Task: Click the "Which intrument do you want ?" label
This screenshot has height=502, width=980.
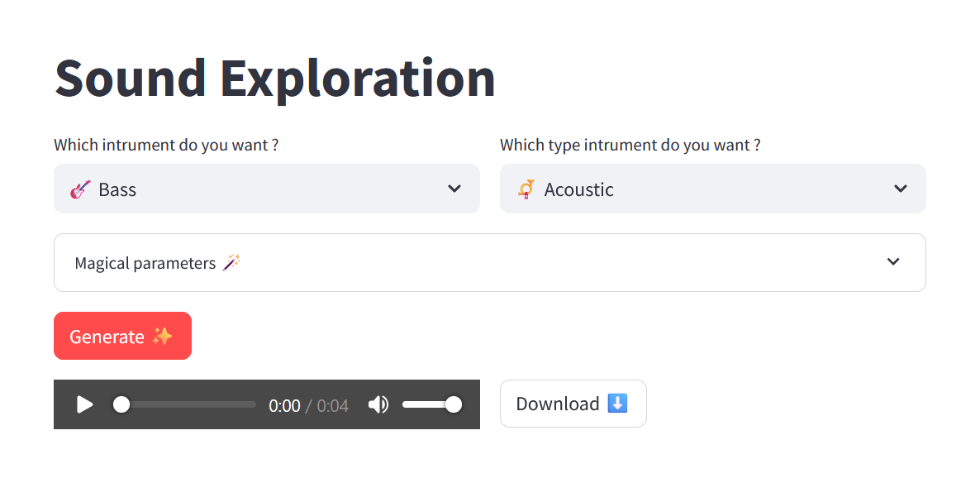Action: [166, 145]
